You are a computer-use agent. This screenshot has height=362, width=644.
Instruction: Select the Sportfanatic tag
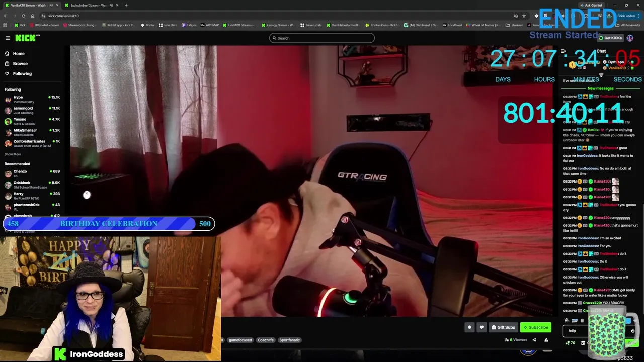289,340
